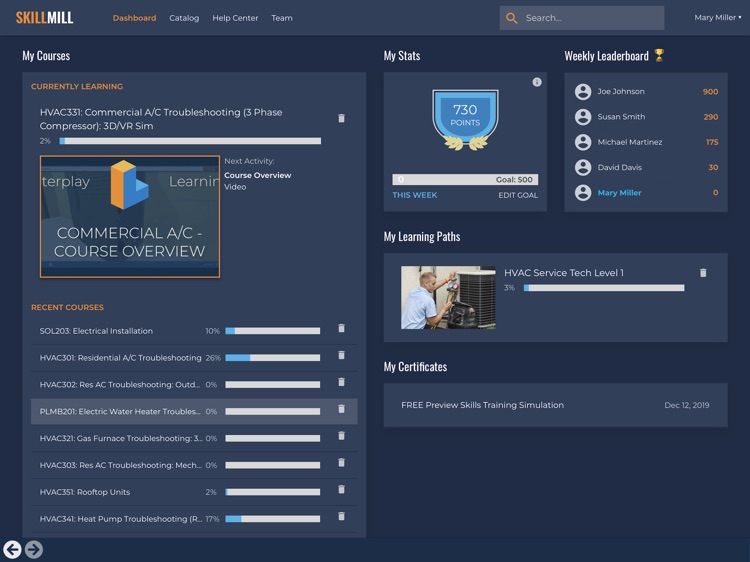750x562 pixels.
Task: Click Michael Martinez's avatar icon
Action: click(583, 142)
